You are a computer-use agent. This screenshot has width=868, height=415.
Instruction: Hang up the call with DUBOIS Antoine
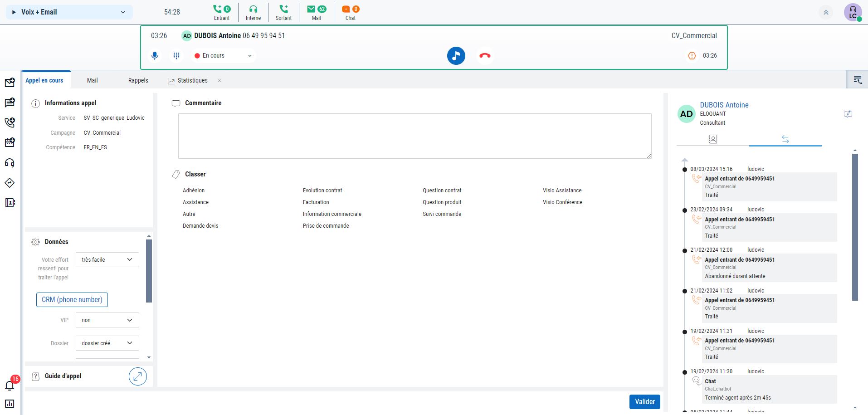[484, 55]
